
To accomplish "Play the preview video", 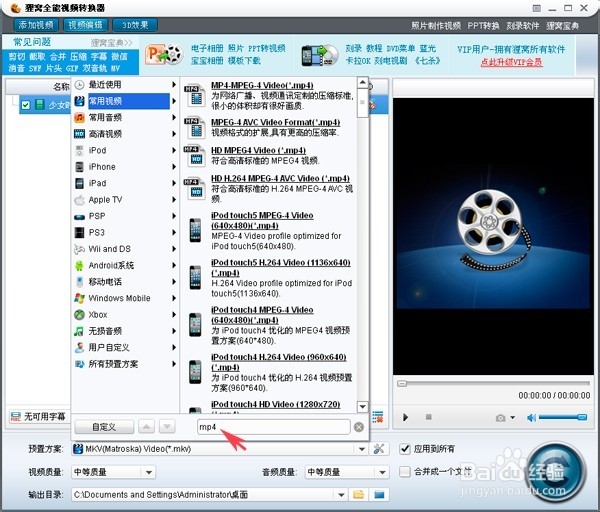I will click(405, 417).
